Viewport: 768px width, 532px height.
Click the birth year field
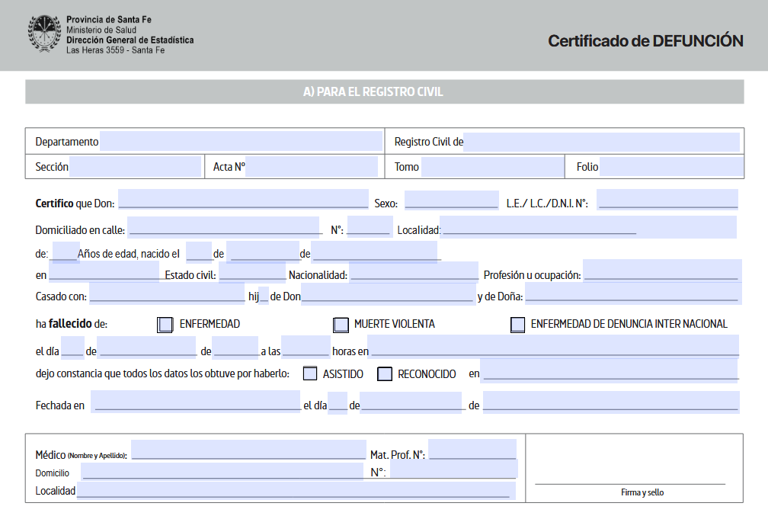coord(374,252)
